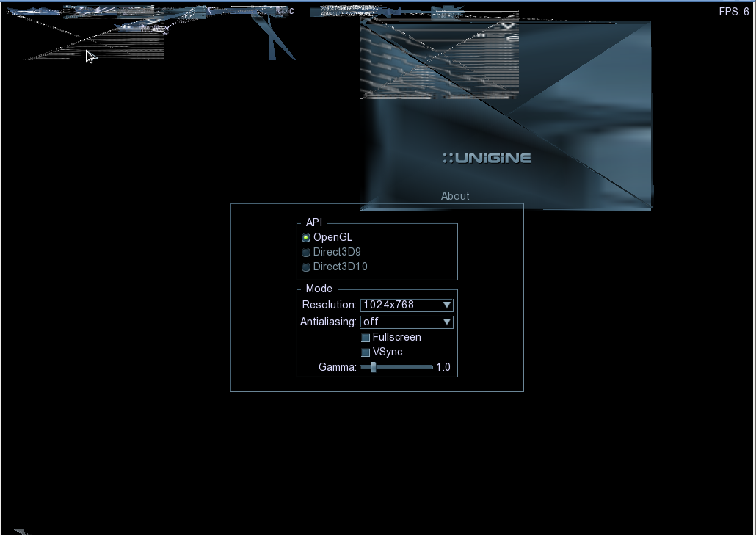Click the Mode group heading

pos(319,289)
